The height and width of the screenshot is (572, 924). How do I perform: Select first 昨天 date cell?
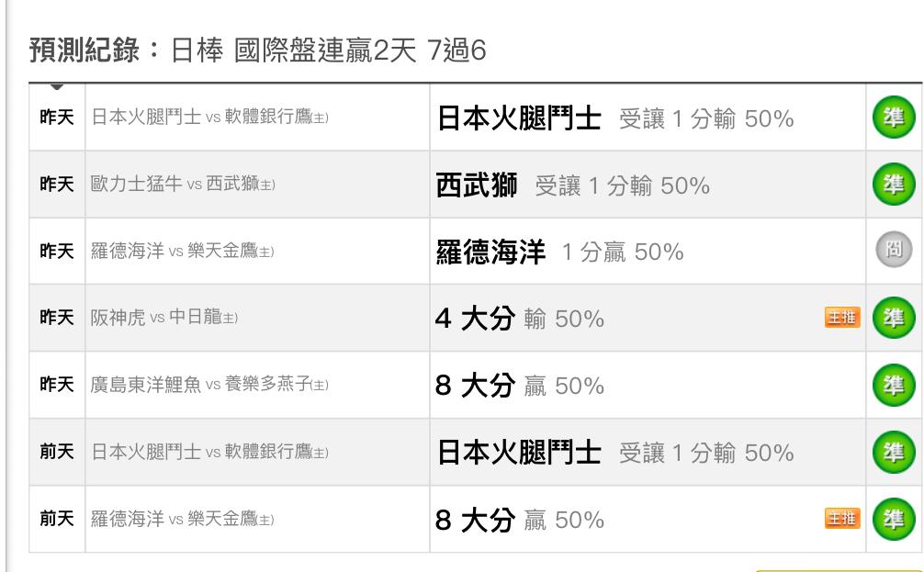click(57, 118)
